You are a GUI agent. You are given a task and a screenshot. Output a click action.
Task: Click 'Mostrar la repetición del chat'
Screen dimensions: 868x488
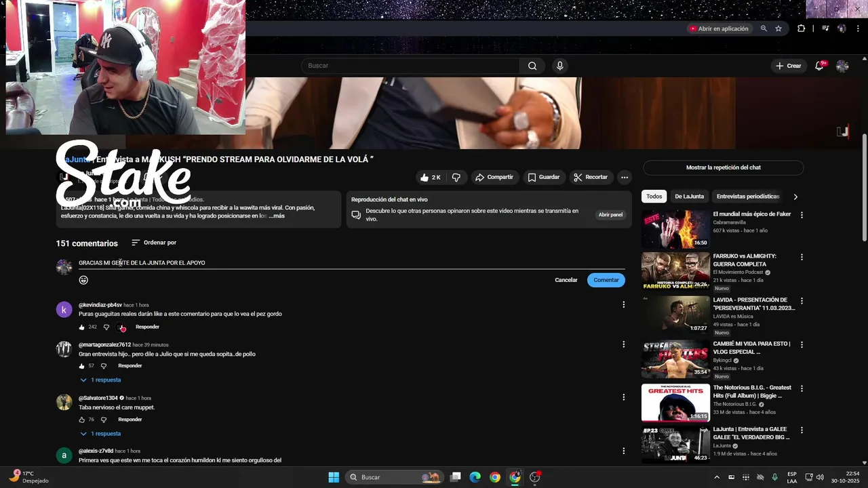723,167
